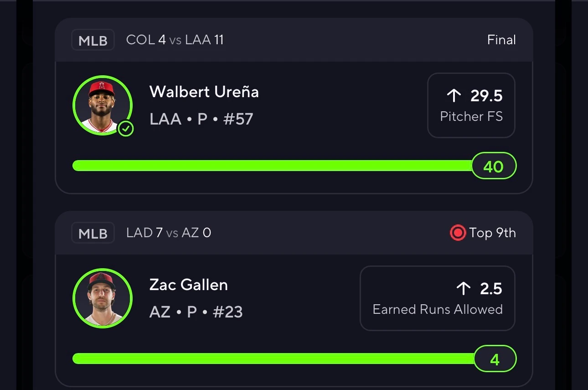The image size is (588, 390).
Task: Click the COL 4 vs LAA 11 score header
Action: pyautogui.click(x=175, y=40)
